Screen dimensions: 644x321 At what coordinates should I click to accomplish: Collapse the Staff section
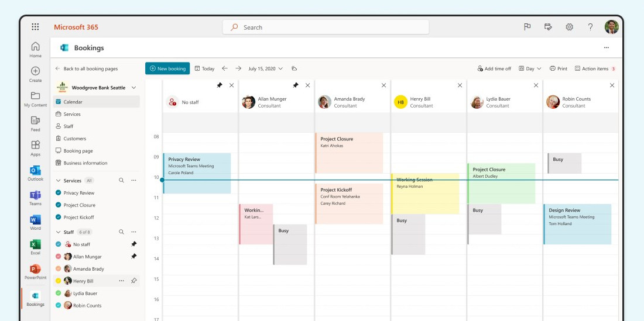[x=58, y=232]
